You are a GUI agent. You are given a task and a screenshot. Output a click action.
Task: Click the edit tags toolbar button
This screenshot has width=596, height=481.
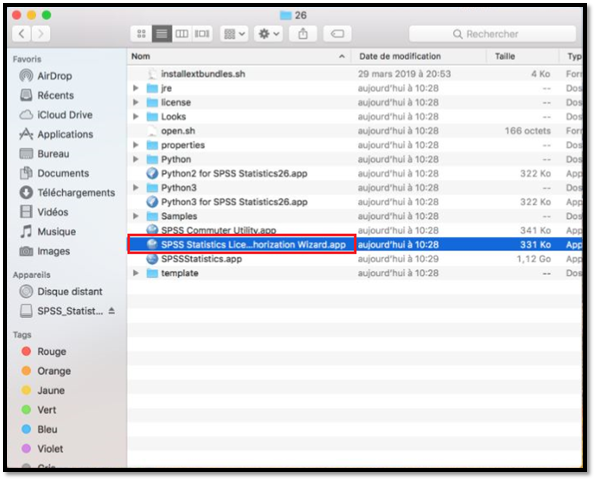337,34
